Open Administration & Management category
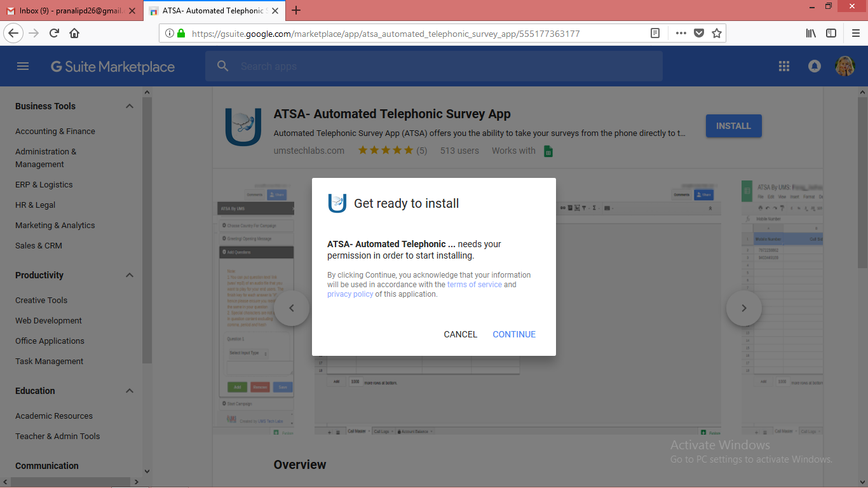Viewport: 868px width, 488px height. (x=46, y=158)
